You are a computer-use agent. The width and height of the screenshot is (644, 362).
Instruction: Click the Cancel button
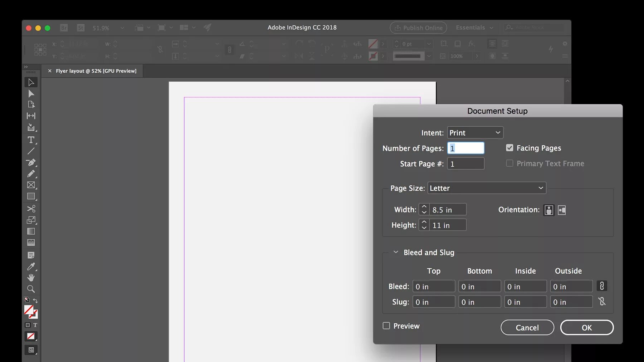tap(527, 327)
